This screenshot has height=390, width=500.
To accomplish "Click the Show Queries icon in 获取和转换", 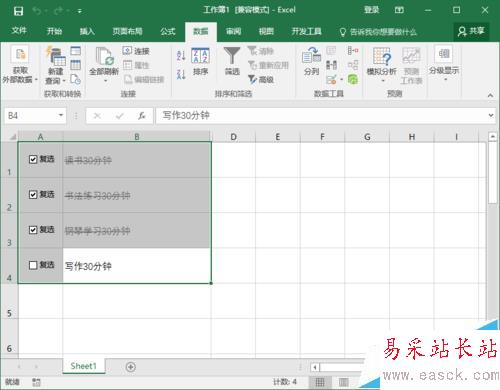I will [76, 51].
